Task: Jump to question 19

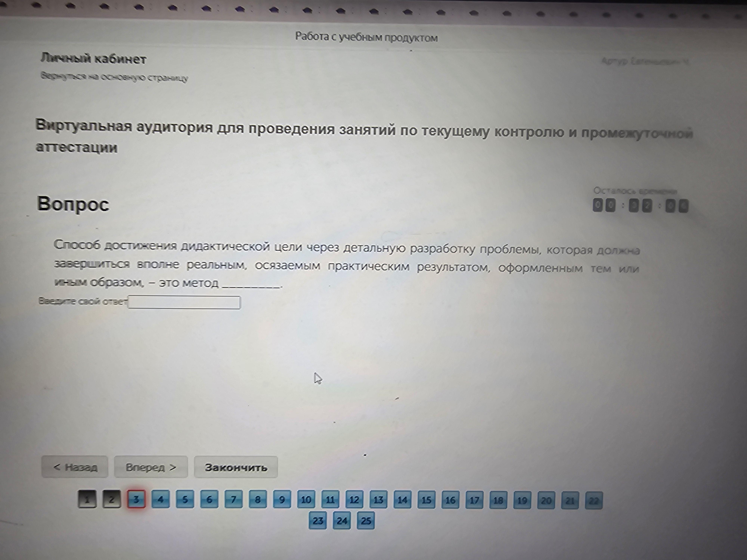Action: 522,500
